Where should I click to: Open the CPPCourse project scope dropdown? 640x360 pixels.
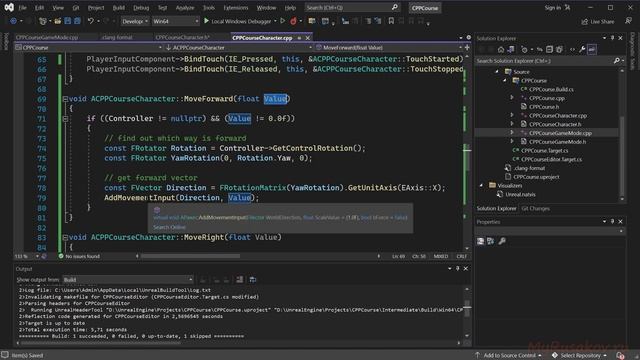coord(89,47)
